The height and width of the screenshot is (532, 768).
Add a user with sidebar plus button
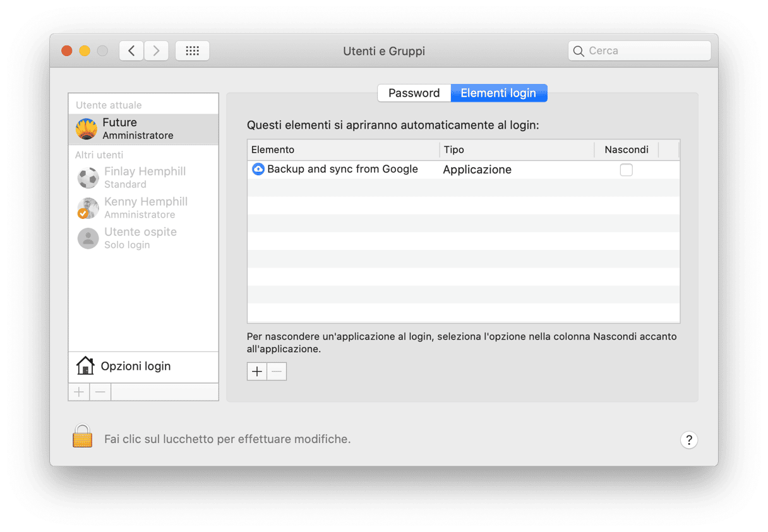(79, 392)
